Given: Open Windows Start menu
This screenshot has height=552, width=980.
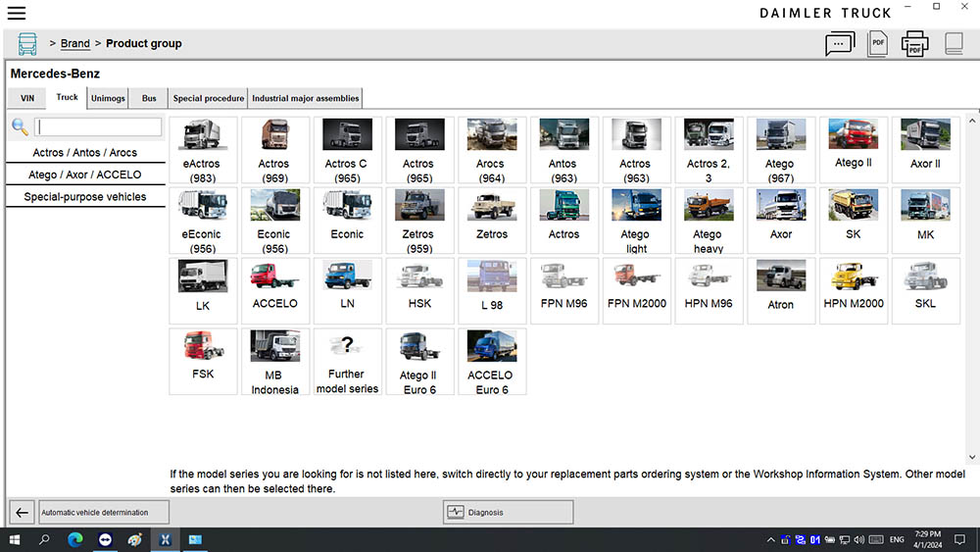Looking at the screenshot, I should (x=15, y=539).
